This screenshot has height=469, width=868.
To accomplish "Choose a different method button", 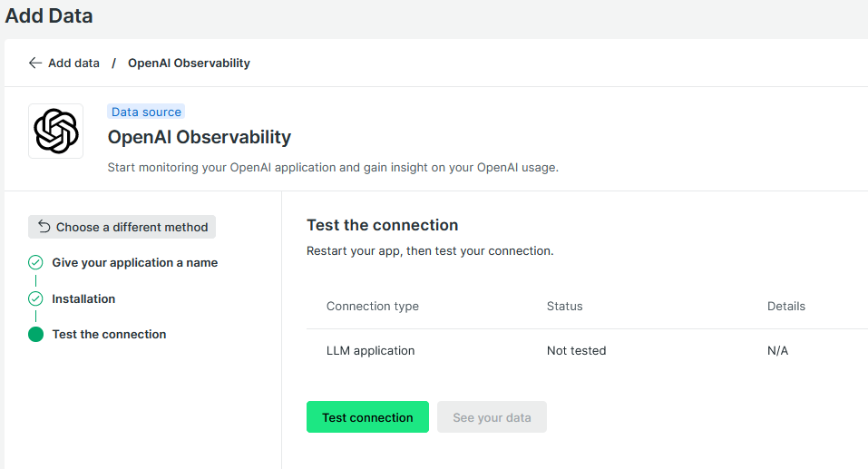I will 122,227.
